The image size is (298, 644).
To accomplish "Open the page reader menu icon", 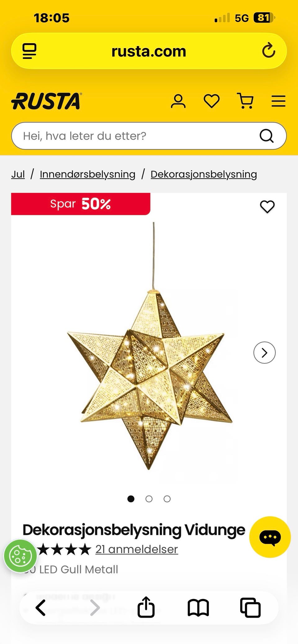I will pos(29,51).
